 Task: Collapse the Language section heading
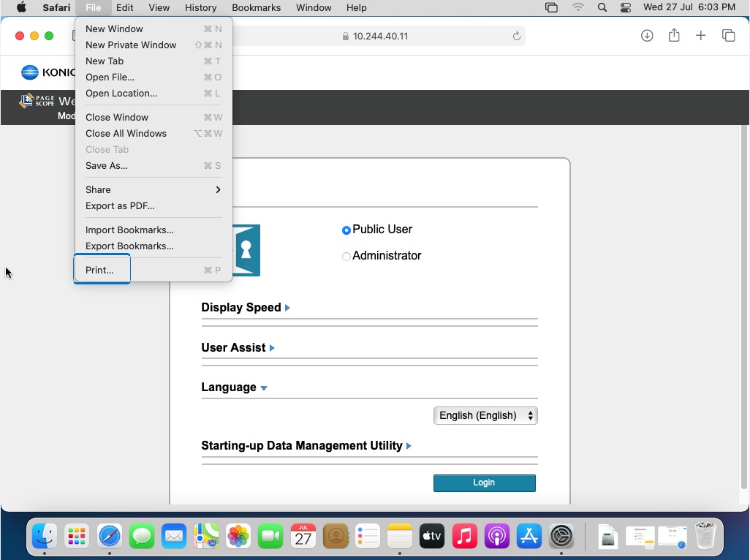[x=234, y=387]
